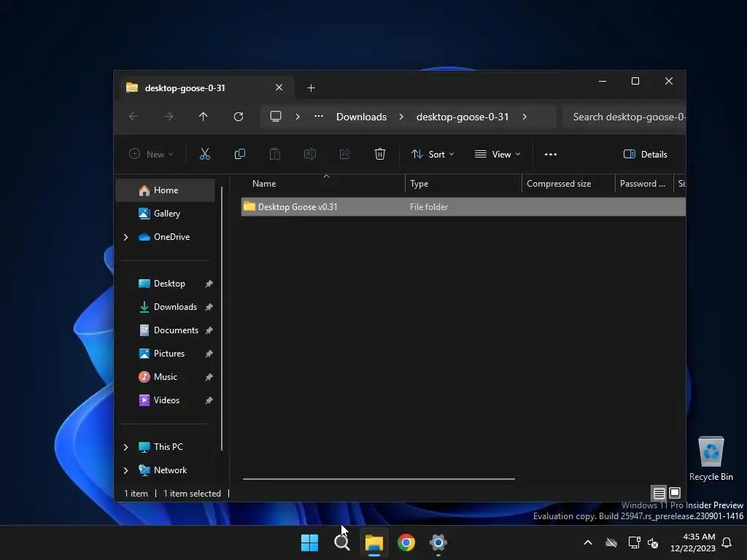
Task: Expand the OneDrive tree node
Action: (125, 237)
